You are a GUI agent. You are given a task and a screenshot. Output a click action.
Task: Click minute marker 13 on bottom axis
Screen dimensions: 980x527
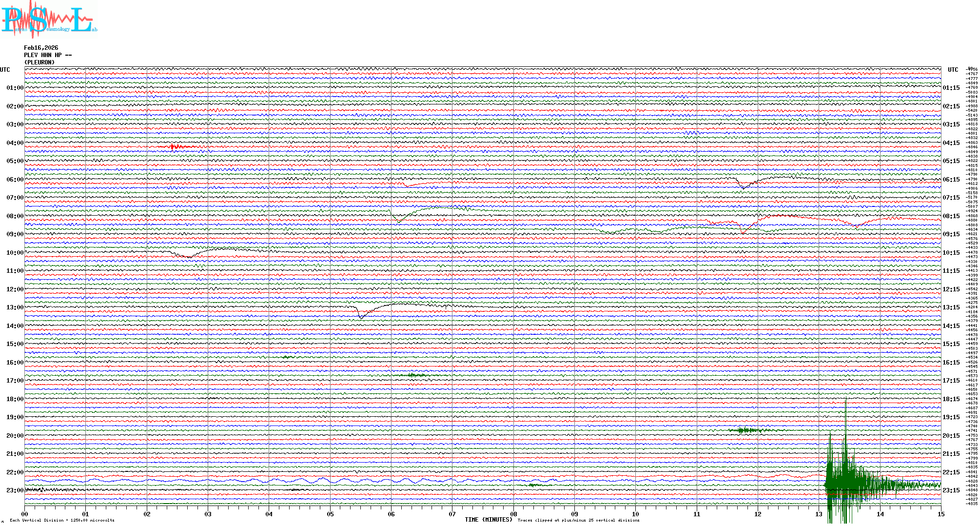click(x=819, y=514)
